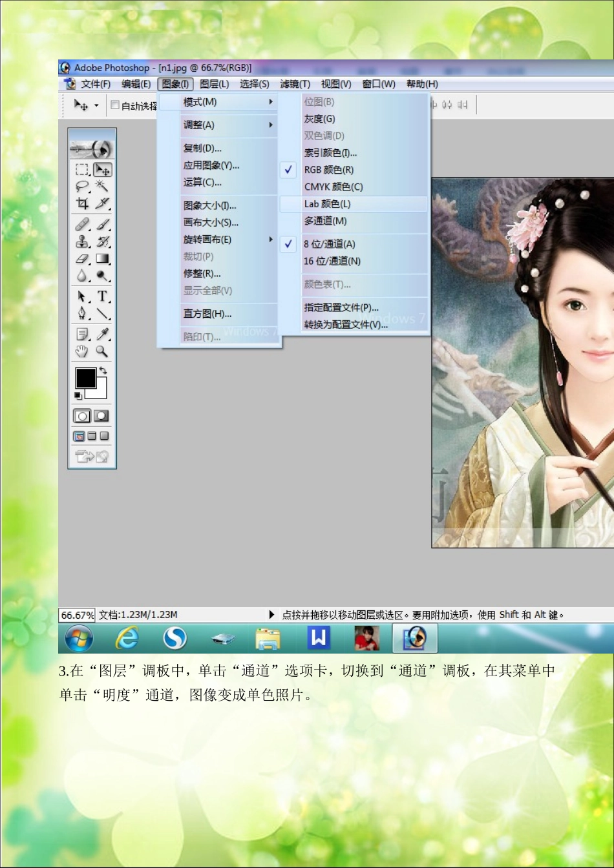
Task: Select the History Brush tool
Action: click(102, 242)
